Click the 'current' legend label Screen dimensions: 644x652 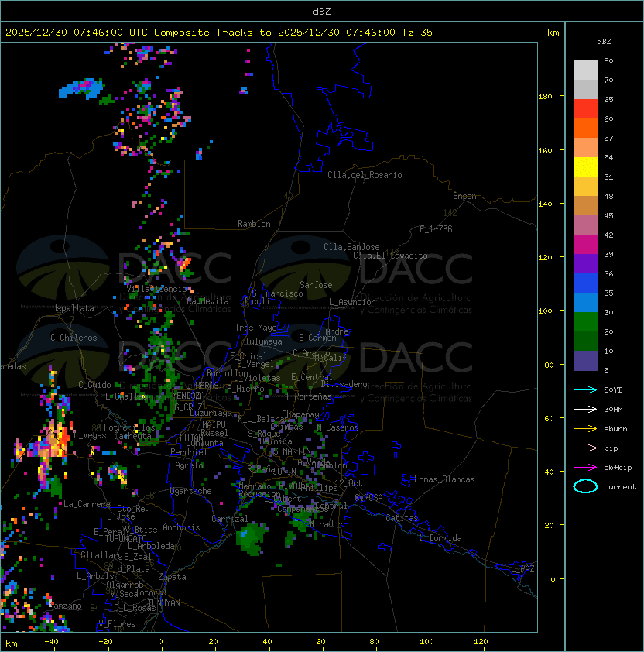point(620,487)
